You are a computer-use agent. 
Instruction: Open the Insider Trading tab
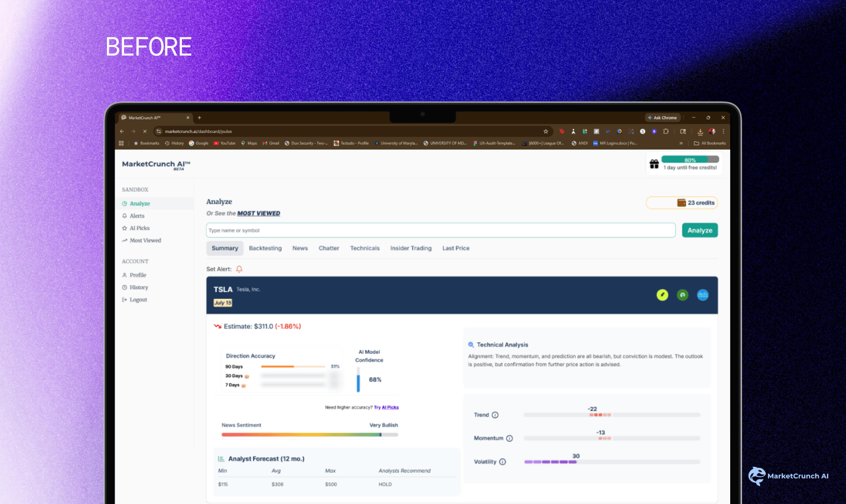point(411,248)
